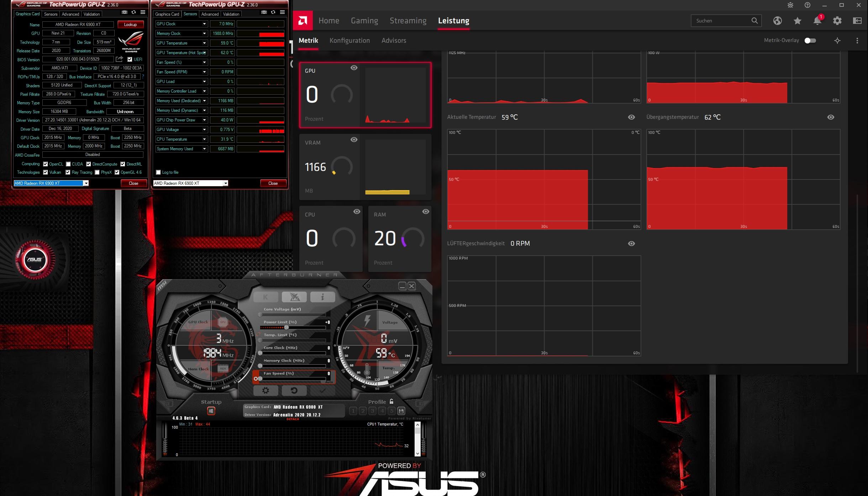
Task: Click the search magnifier in Radeon Software
Action: click(x=754, y=21)
